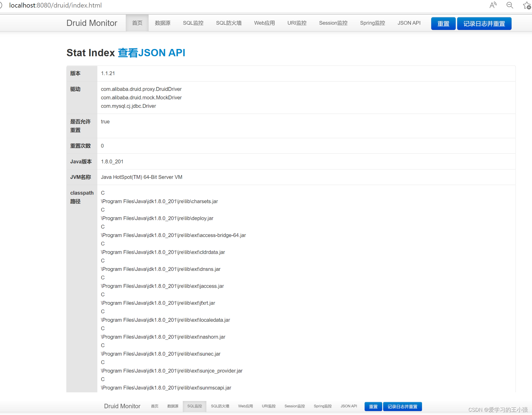Click the cldrdata.jar classpath entry
The image size is (532, 415).
[x=163, y=252]
